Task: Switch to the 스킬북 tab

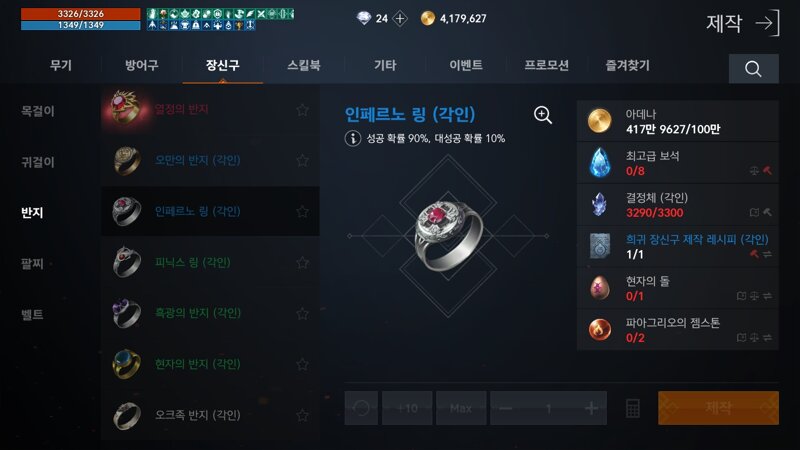Action: tap(304, 65)
